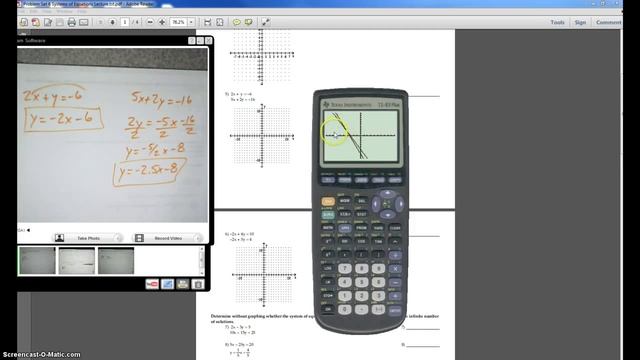Click the calculator divide key
The image size is (640, 360).
coord(395,256)
